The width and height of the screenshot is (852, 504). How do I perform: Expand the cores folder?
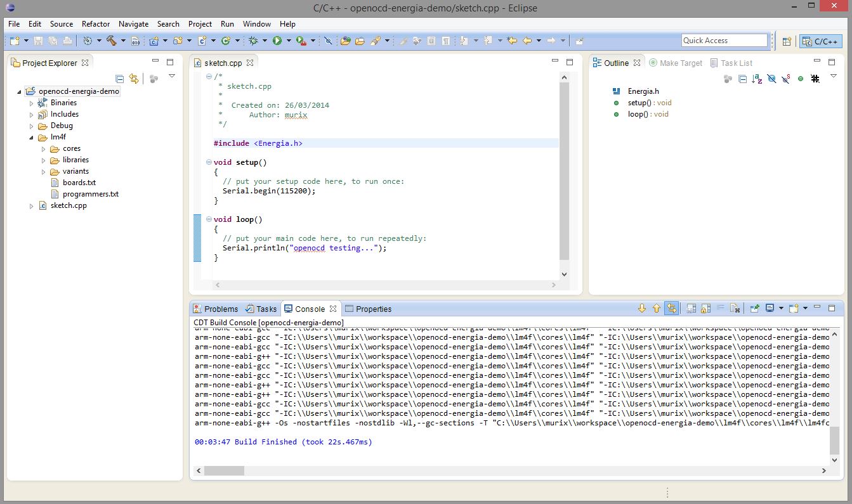(44, 148)
